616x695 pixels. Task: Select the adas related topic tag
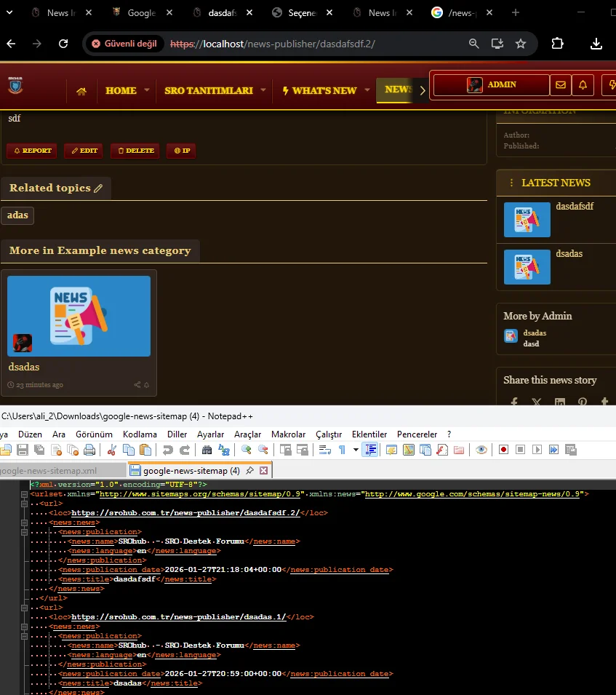tap(17, 215)
